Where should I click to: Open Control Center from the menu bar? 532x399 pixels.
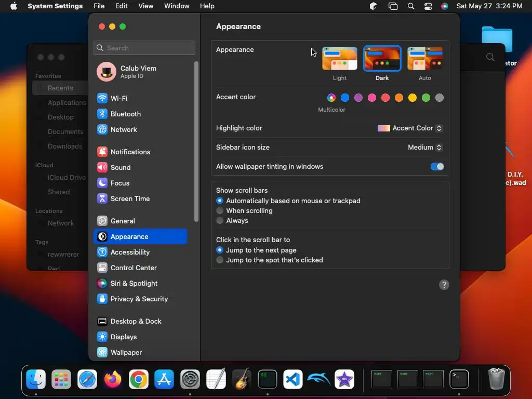point(428,6)
